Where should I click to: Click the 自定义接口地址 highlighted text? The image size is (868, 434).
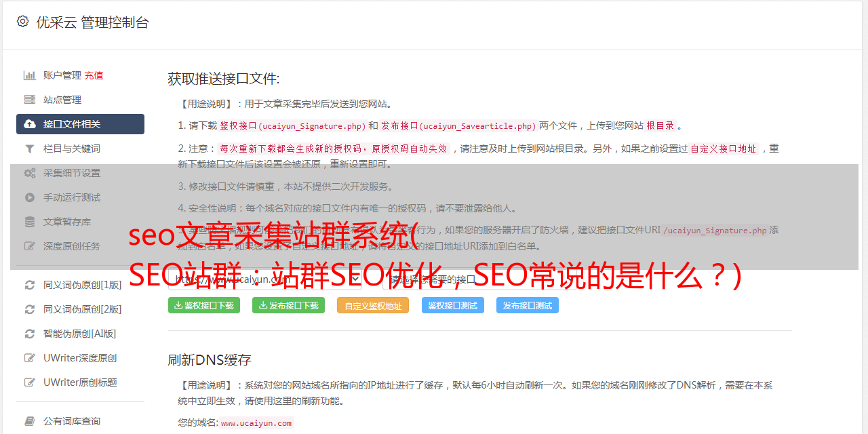point(724,149)
